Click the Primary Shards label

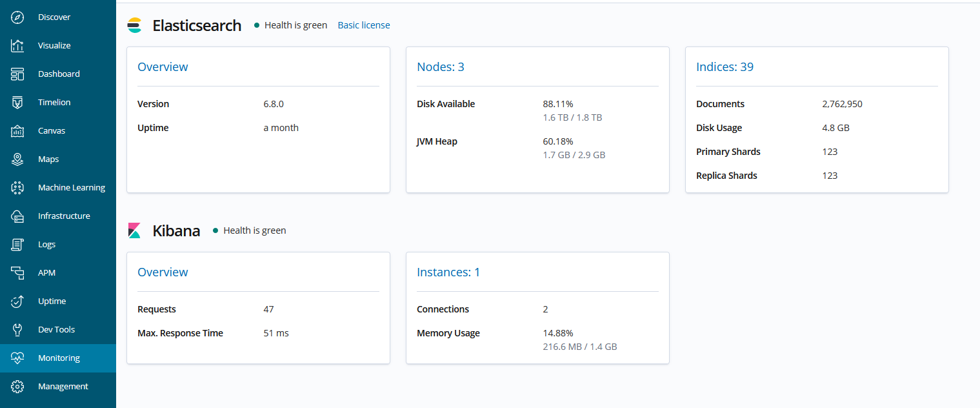pos(728,152)
